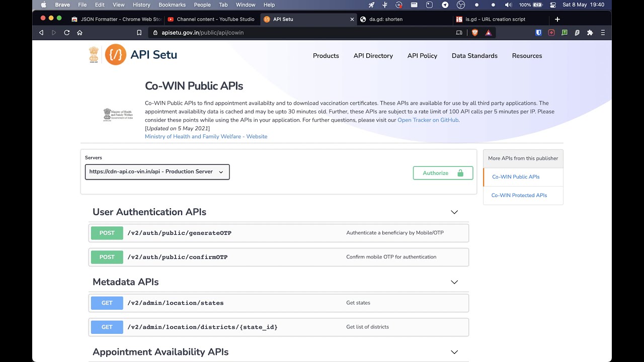The image size is (644, 362).
Task: Click the battery status icon
Action: [537, 5]
